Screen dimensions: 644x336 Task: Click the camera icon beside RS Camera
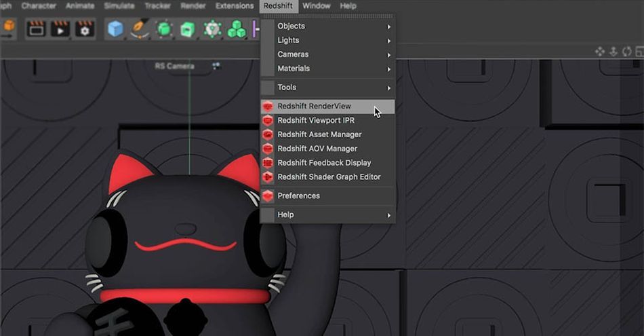coord(216,66)
